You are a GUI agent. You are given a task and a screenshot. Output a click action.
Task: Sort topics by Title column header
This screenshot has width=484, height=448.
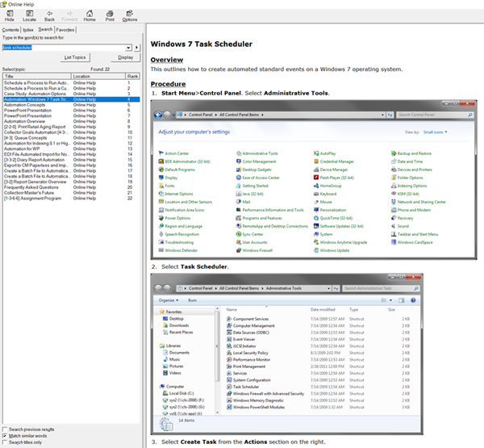tap(37, 77)
